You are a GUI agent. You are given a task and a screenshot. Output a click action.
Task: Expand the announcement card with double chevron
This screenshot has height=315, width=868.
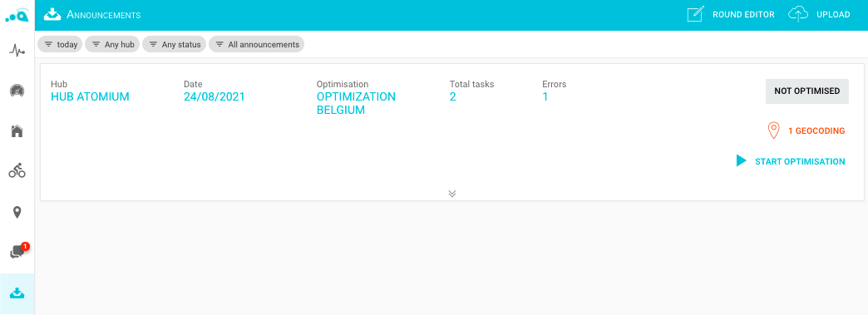point(452,193)
